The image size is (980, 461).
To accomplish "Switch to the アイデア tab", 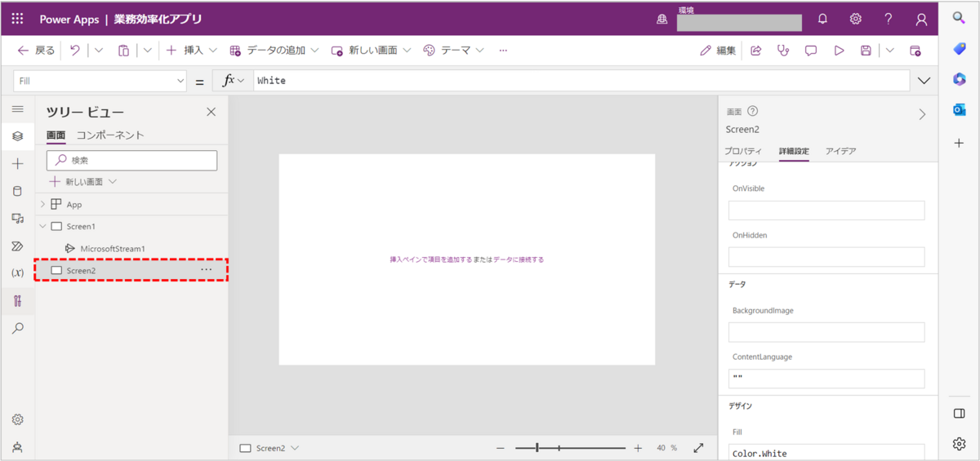I will coord(840,152).
